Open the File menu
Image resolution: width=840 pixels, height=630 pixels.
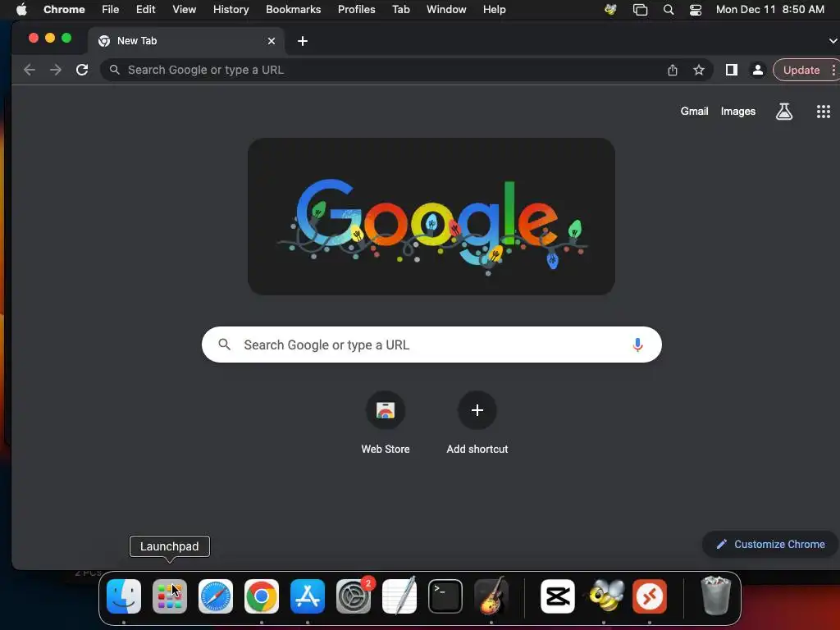[x=111, y=9]
